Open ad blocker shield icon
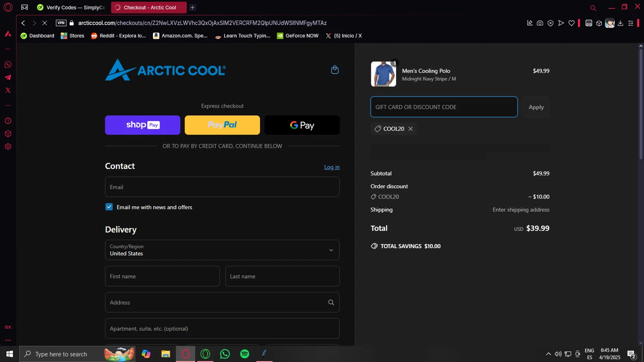644x362 pixels. tap(550, 23)
